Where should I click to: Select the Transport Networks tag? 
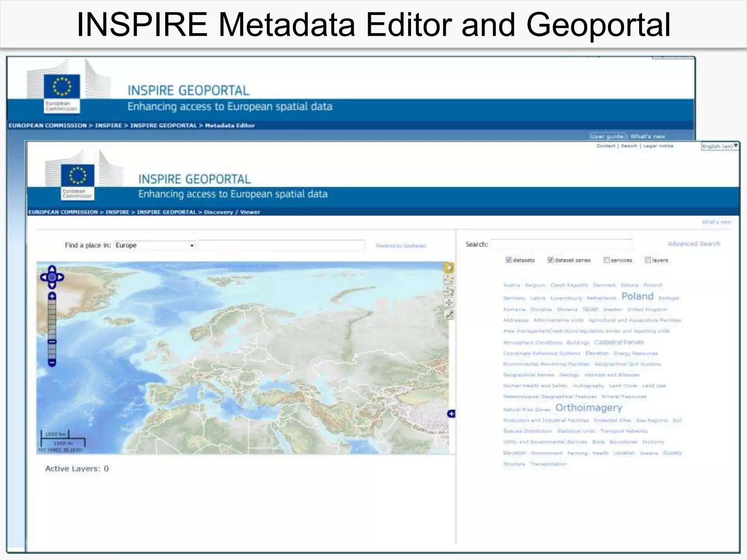coord(624,431)
